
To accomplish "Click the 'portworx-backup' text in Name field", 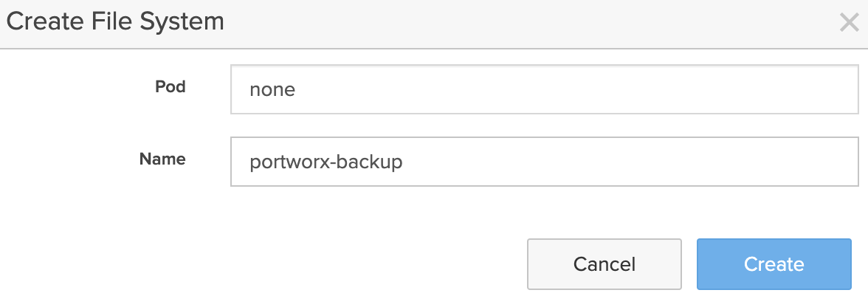I will tap(326, 162).
